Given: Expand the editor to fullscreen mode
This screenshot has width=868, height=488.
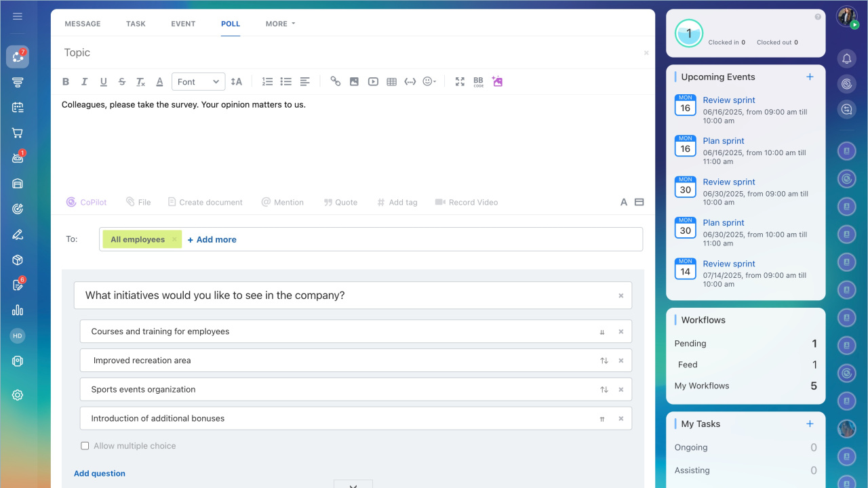Looking at the screenshot, I should tap(460, 81).
